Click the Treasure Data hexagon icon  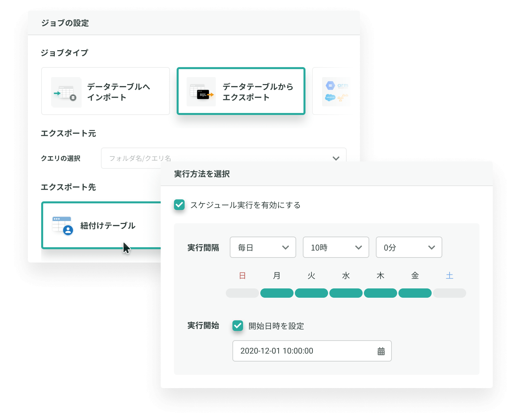330,85
